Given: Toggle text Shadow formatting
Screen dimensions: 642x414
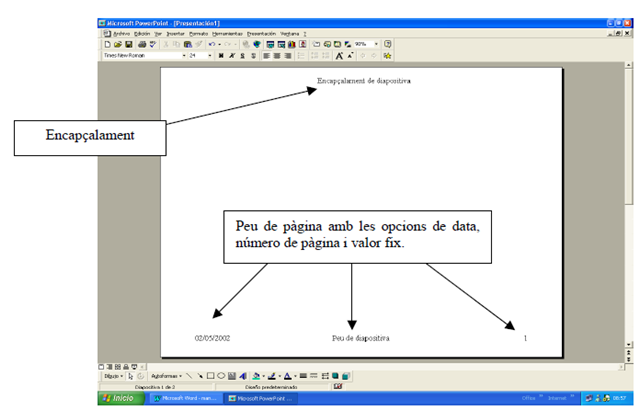Looking at the screenshot, I should [x=253, y=56].
